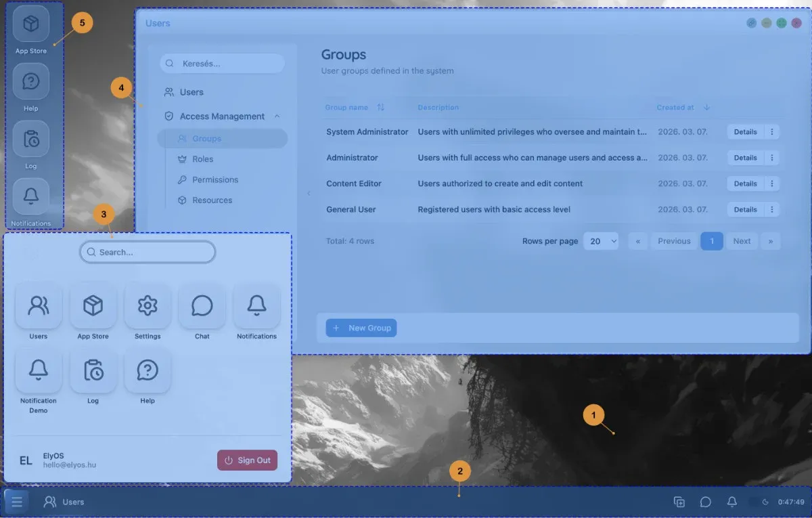Open the hamburger menu in the taskbar
Screen dimensions: 812x518
[x=17, y=502]
